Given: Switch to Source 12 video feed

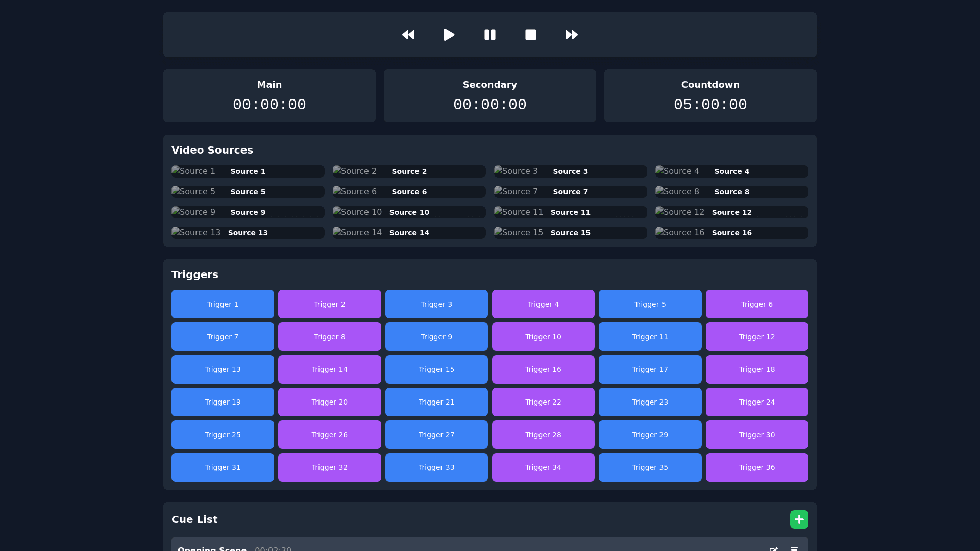Looking at the screenshot, I should tap(731, 212).
